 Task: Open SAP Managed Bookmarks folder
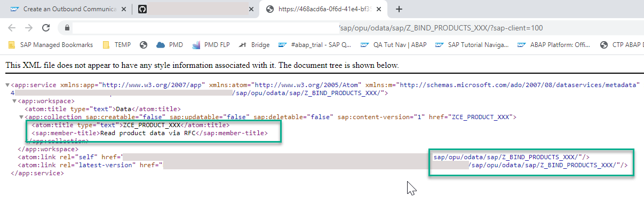51,45
